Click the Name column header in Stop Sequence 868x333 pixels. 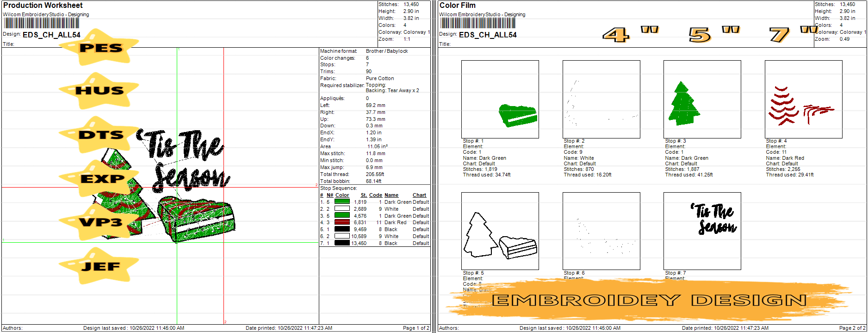click(391, 195)
